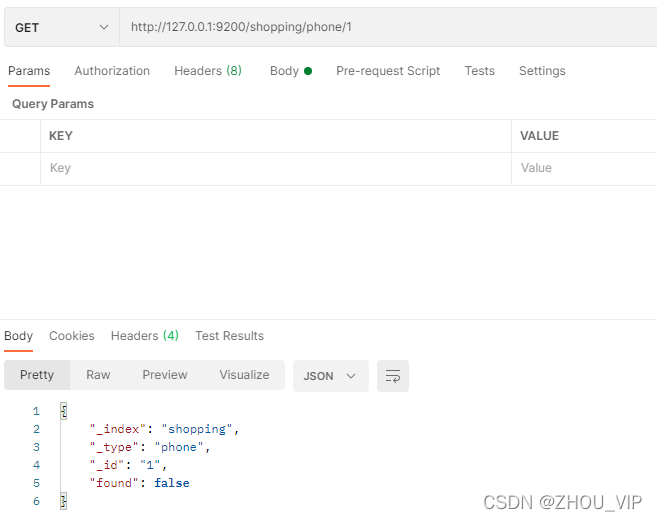Open the GET method dropdown
This screenshot has width=657, height=521.
[62, 27]
